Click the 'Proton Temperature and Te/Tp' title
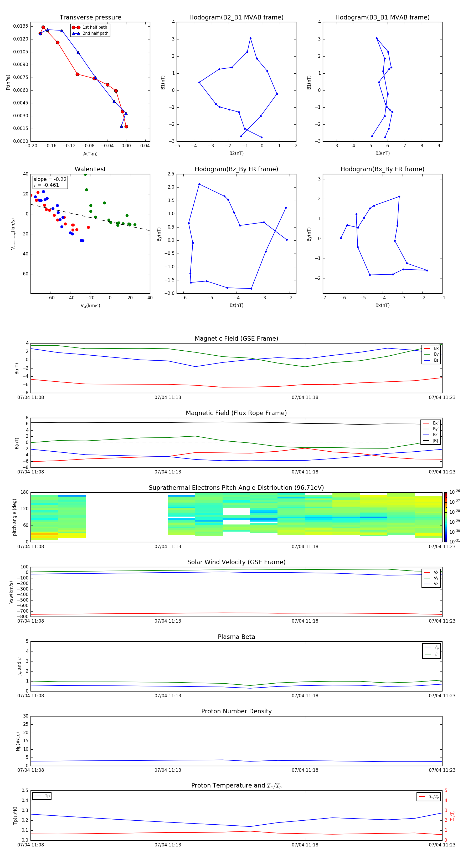This screenshot has height=868, width=473. pos(236,785)
